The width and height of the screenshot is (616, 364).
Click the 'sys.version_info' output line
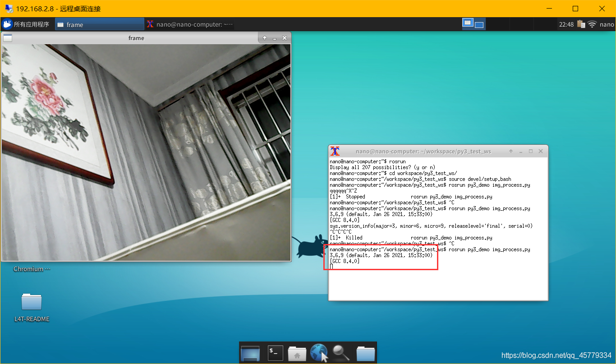(431, 226)
